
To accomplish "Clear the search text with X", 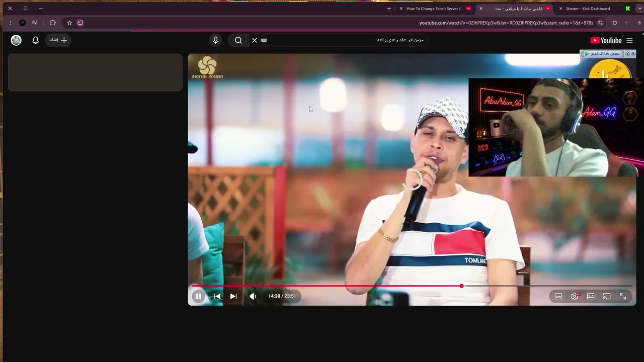I will click(x=255, y=40).
